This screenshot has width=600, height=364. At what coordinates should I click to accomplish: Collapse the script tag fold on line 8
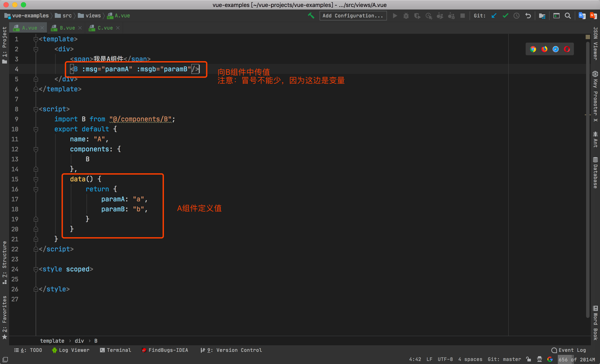point(36,109)
